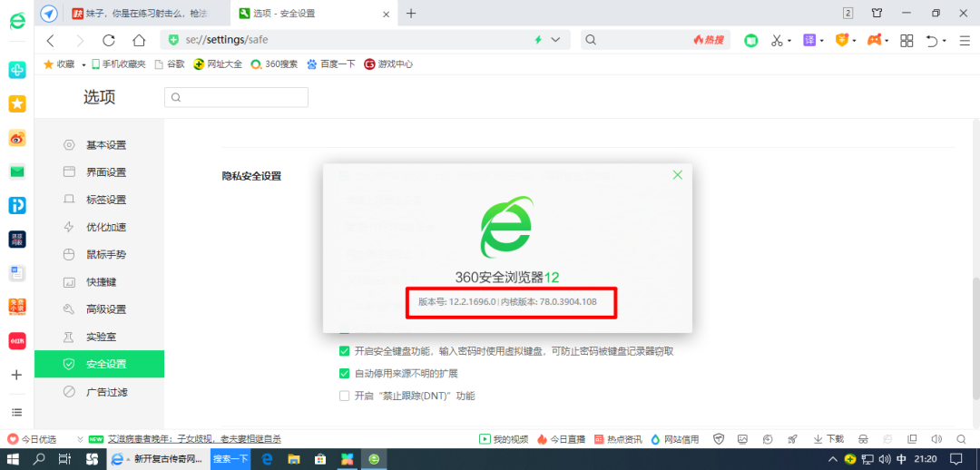This screenshot has height=470, width=980.
Task: Click the undo closed-tab arrow icon
Action: pos(933,41)
